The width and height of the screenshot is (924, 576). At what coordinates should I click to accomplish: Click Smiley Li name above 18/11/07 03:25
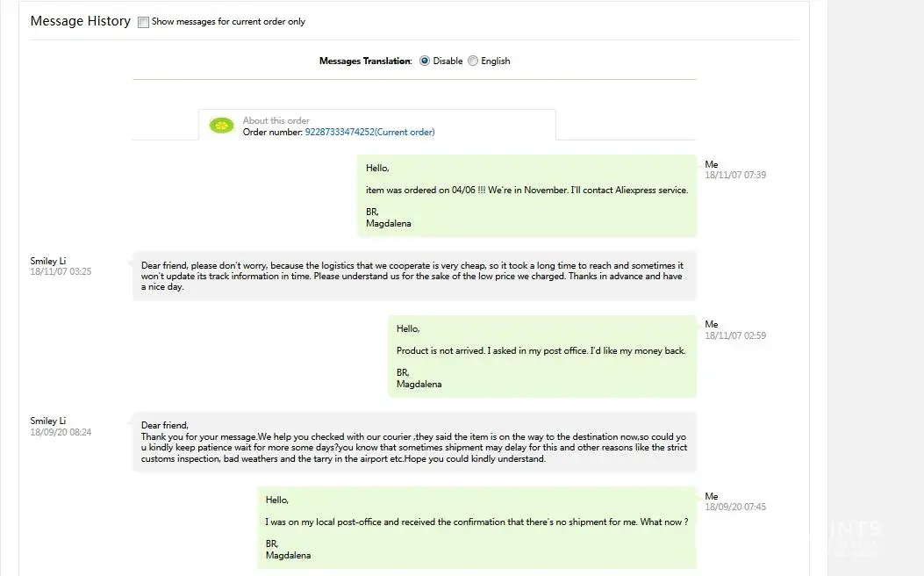coord(48,261)
